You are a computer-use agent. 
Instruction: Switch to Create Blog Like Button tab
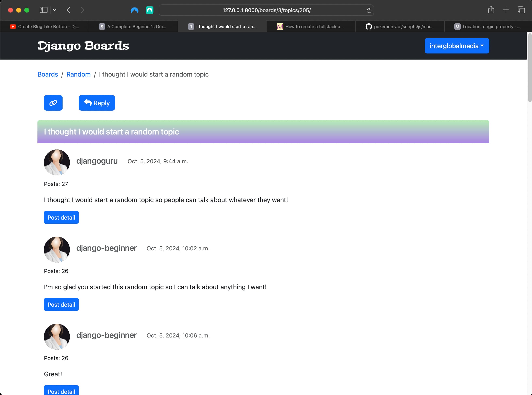click(44, 27)
